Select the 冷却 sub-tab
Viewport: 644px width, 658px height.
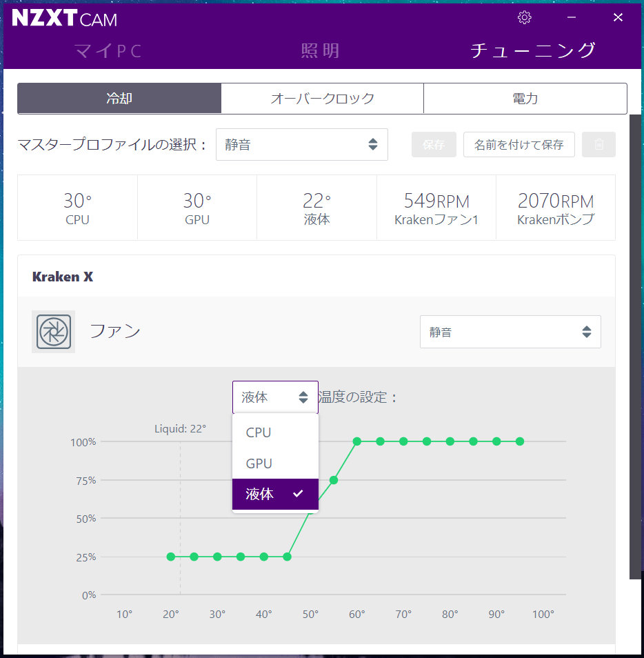(x=119, y=98)
